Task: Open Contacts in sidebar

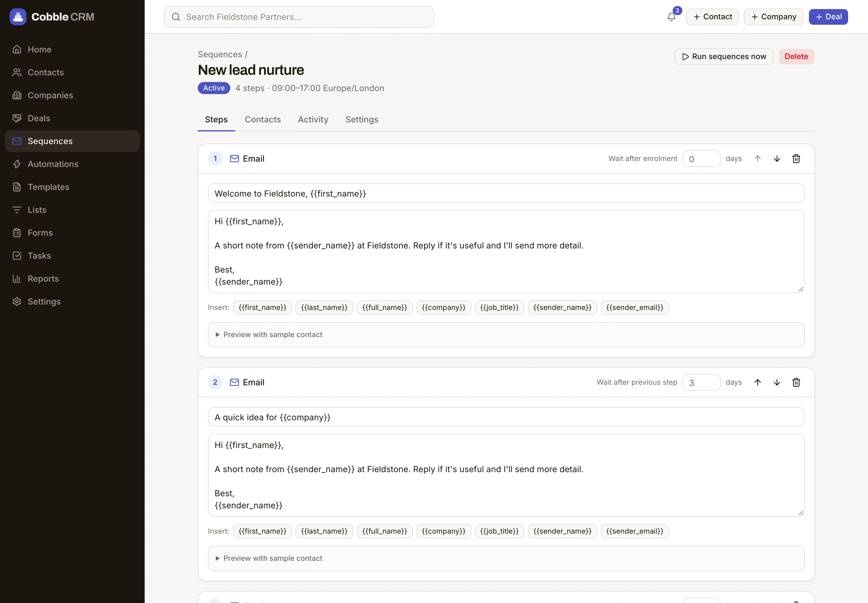Action: click(x=72, y=73)
